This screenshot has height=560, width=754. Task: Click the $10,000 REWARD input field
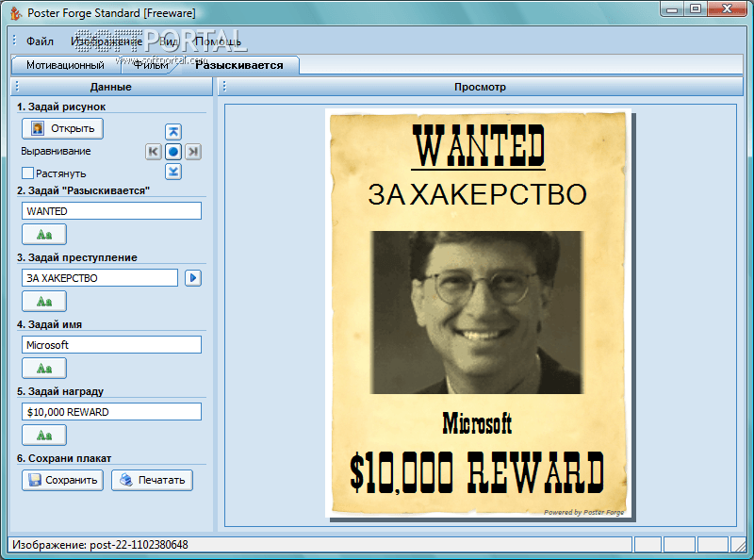pyautogui.click(x=111, y=411)
